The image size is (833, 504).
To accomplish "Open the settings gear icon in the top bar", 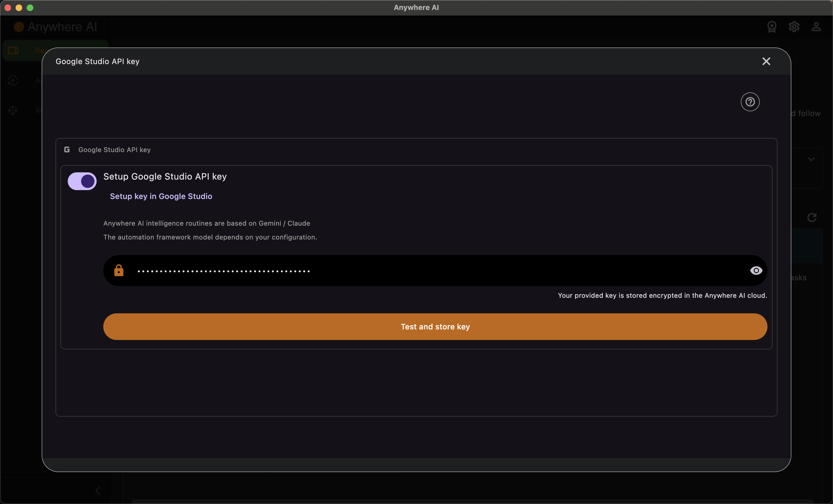I will [794, 27].
